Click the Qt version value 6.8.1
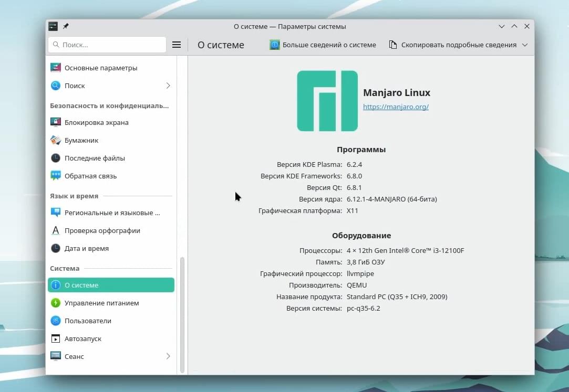 point(354,188)
